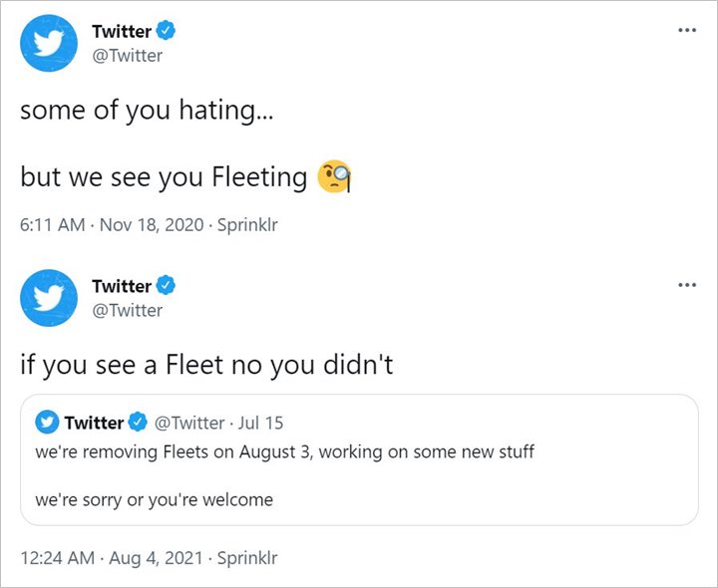The image size is (718, 588).
Task: Open more options on the Fleeting tweet
Action: (686, 30)
